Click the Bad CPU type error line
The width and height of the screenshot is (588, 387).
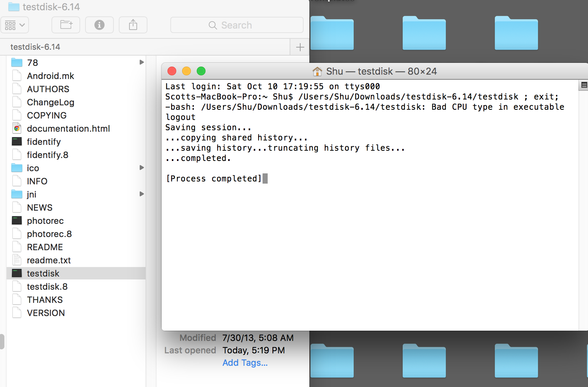click(365, 107)
